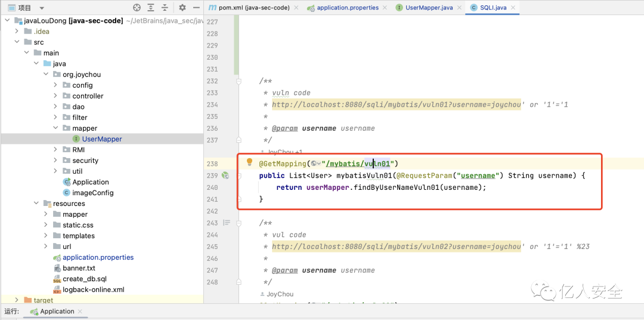The image size is (644, 320).
Task: Click the Spring gutter icon at line 239
Action: [225, 176]
